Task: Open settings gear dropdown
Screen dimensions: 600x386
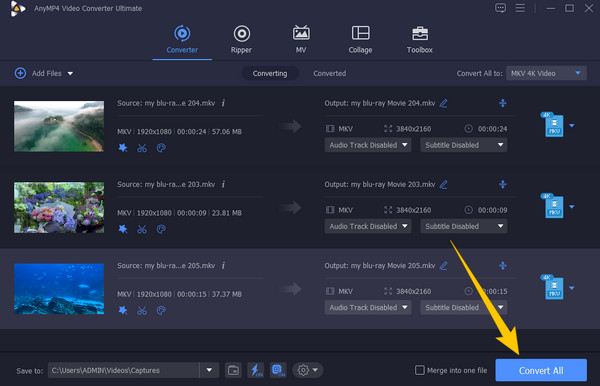Action: [x=308, y=370]
